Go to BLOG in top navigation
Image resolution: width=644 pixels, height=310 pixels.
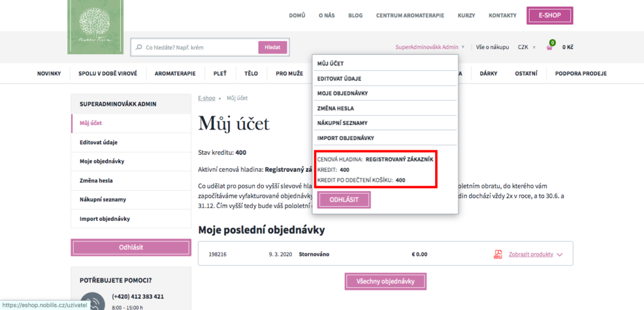click(x=355, y=16)
